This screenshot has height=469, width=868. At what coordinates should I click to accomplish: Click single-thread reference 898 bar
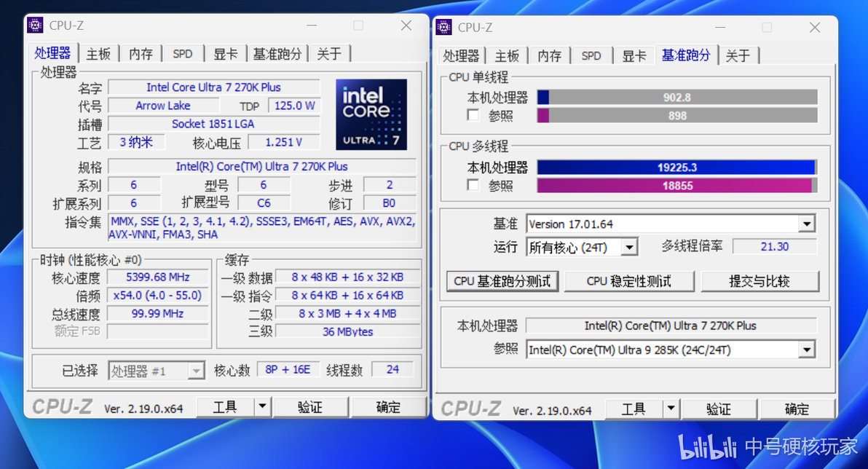[x=677, y=115]
